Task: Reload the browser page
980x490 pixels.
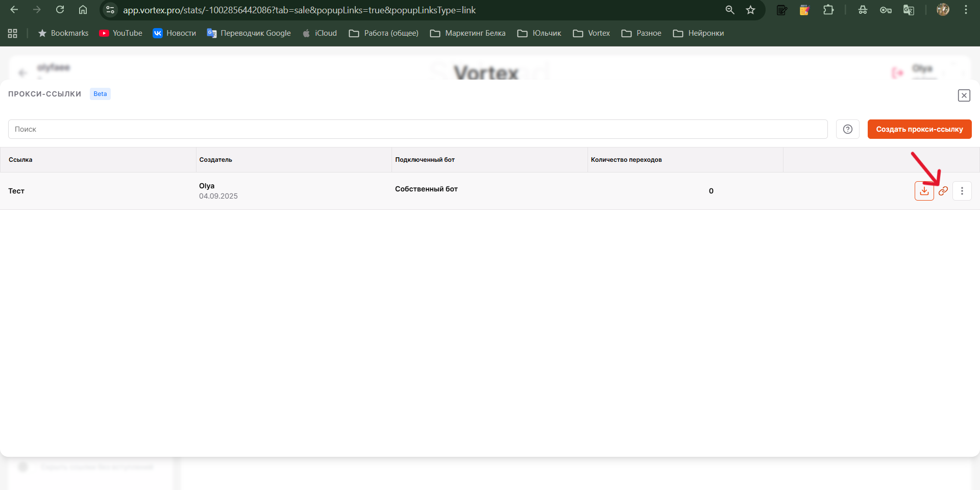Action: 60,10
